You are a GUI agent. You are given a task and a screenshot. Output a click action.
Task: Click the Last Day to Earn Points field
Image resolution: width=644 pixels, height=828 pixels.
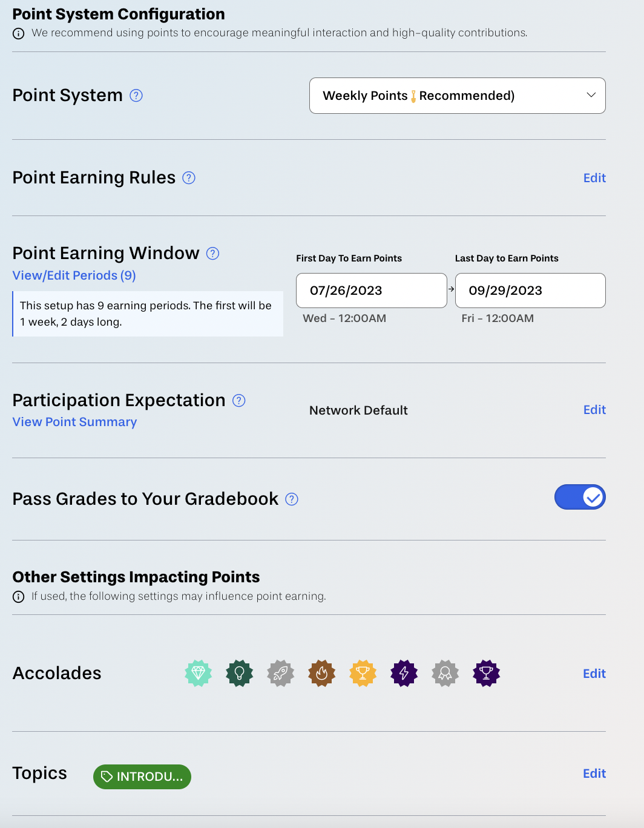(x=530, y=291)
